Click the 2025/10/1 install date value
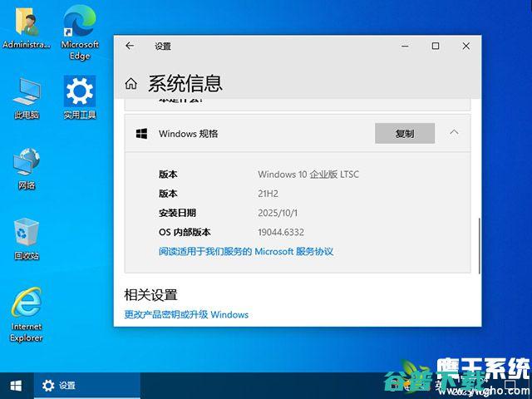Image resolution: width=532 pixels, height=399 pixels. (x=278, y=213)
